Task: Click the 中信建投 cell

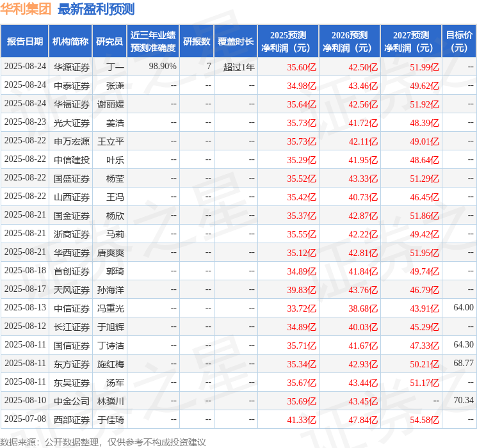Action: click(72, 160)
